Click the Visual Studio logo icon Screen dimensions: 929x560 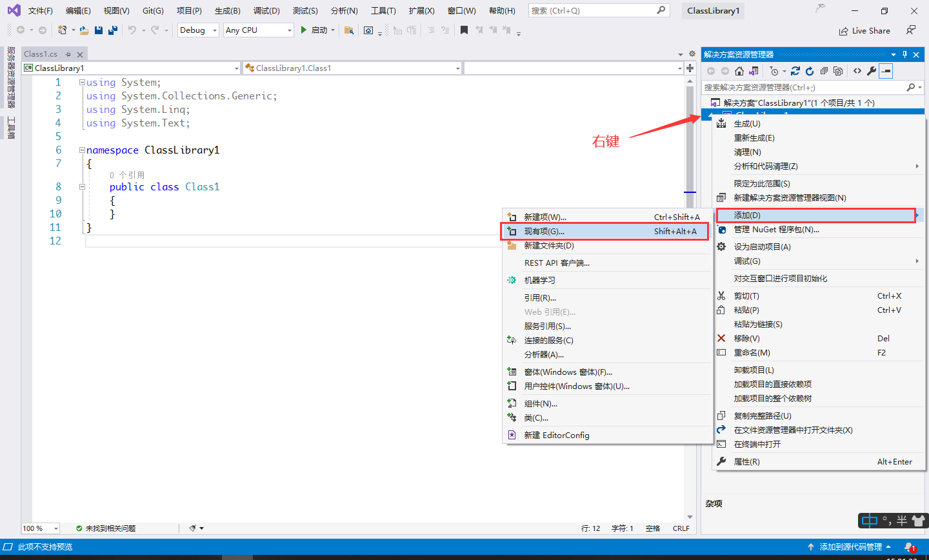[14, 10]
